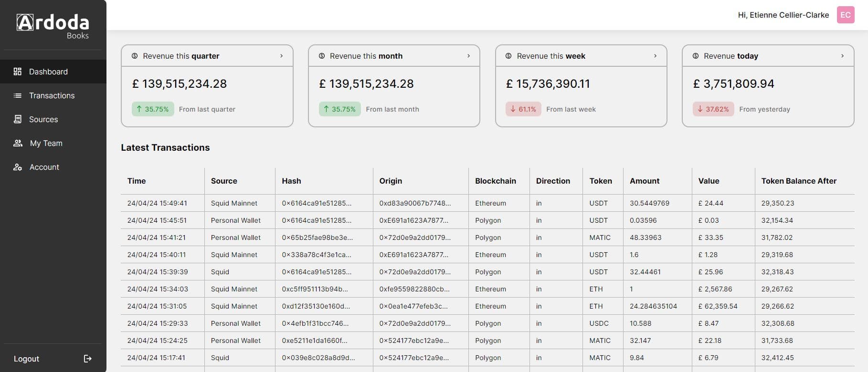This screenshot has width=868, height=372.
Task: Click the My Team people icon
Action: (x=18, y=143)
